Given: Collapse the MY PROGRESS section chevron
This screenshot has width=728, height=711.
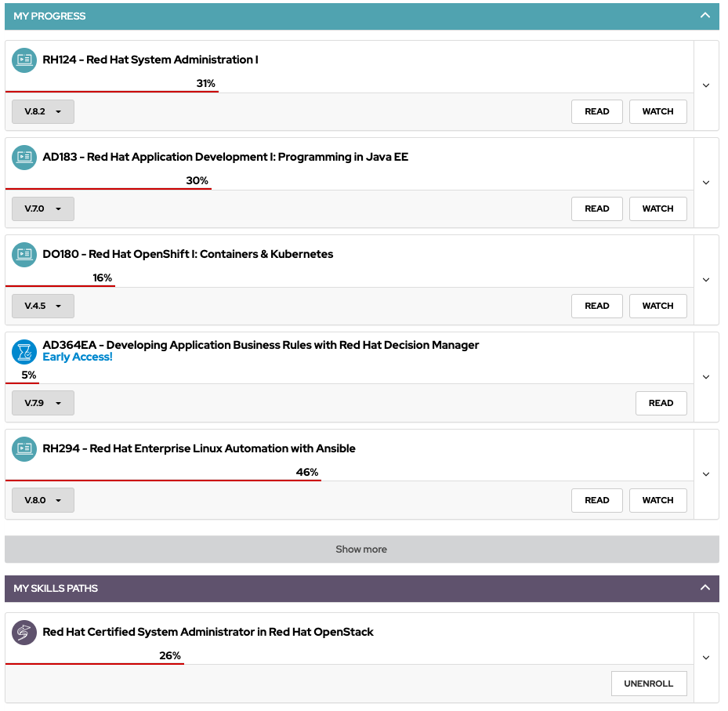Looking at the screenshot, I should pyautogui.click(x=704, y=16).
